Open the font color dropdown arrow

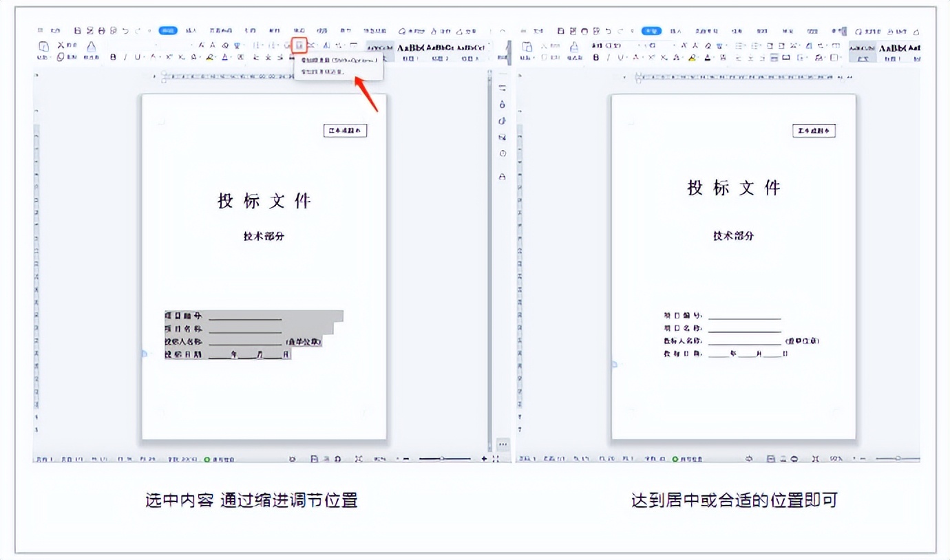[231, 57]
